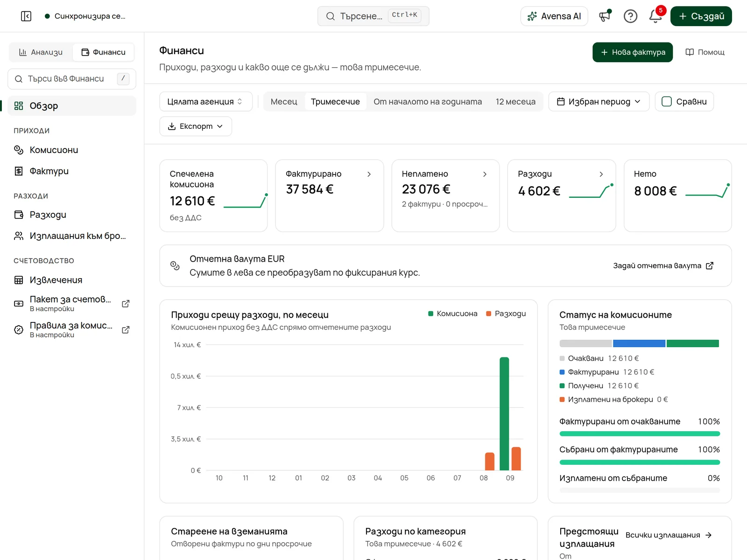This screenshot has width=747, height=560.
Task: Select the 12 месеца period option
Action: pyautogui.click(x=515, y=102)
